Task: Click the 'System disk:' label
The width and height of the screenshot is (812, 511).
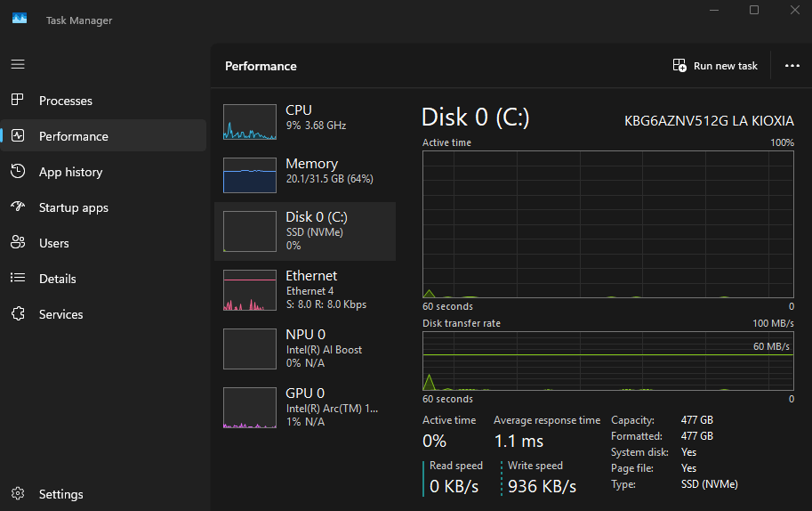Action: point(639,452)
